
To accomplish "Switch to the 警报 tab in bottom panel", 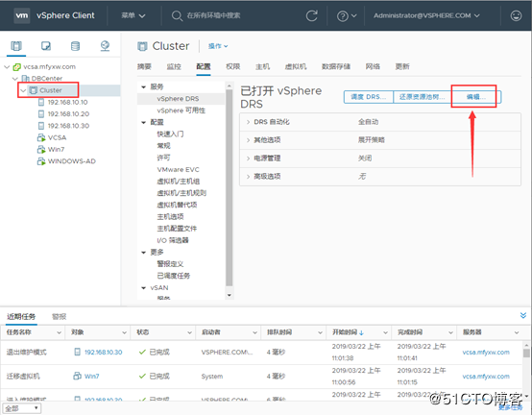I will (x=59, y=317).
